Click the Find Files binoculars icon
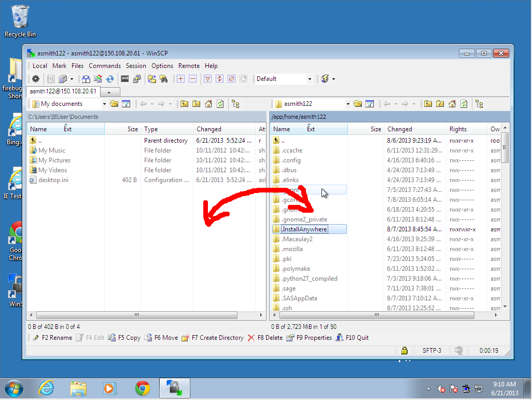This screenshot has height=400, width=532. coord(164,79)
